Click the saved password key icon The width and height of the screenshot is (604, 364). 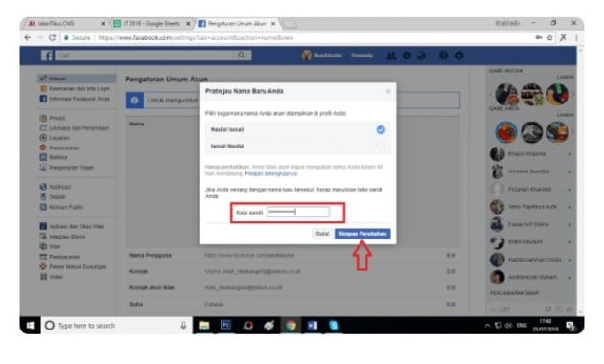[539, 37]
